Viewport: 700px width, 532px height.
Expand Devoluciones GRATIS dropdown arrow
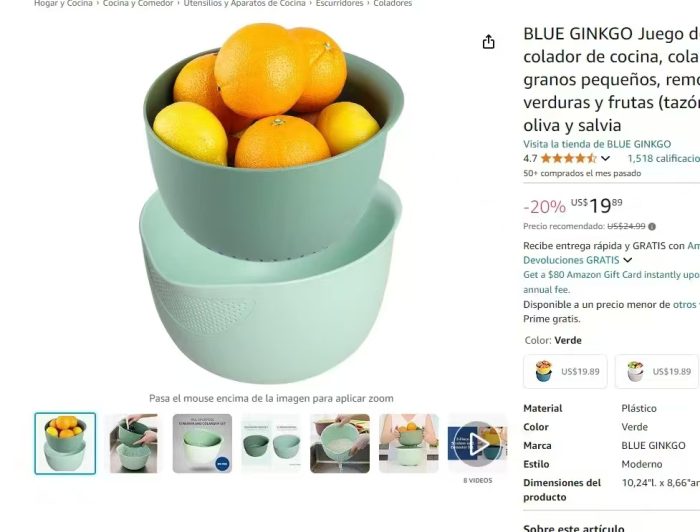click(x=628, y=260)
